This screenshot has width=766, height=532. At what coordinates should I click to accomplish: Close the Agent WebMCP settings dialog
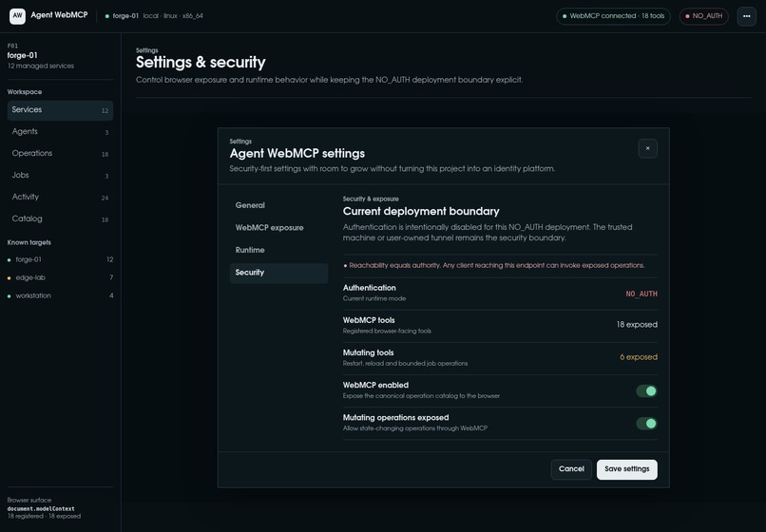coord(647,148)
